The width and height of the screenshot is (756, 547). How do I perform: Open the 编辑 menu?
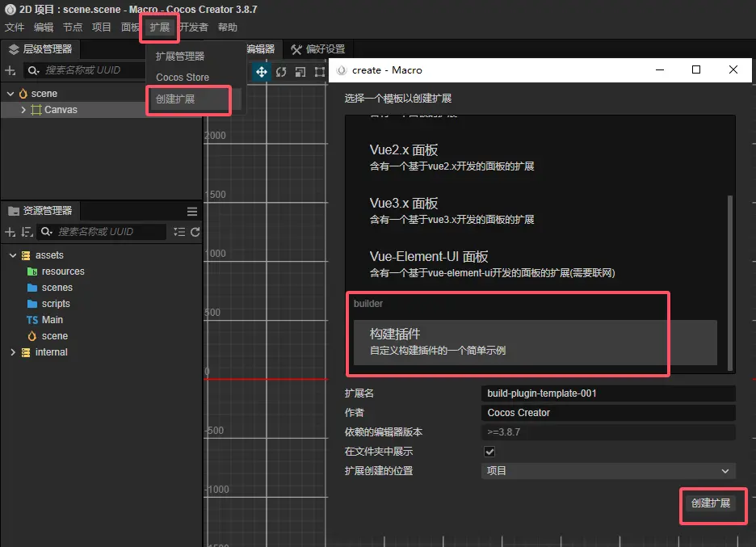(44, 27)
